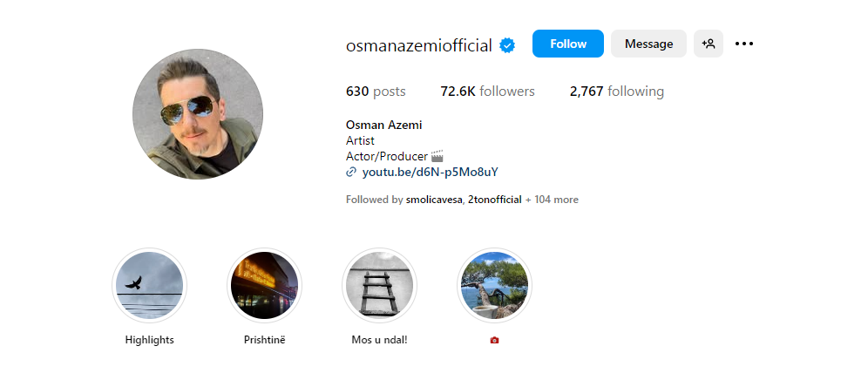The image size is (868, 380).
Task: Open smolicavesa follower profile
Action: tap(433, 200)
